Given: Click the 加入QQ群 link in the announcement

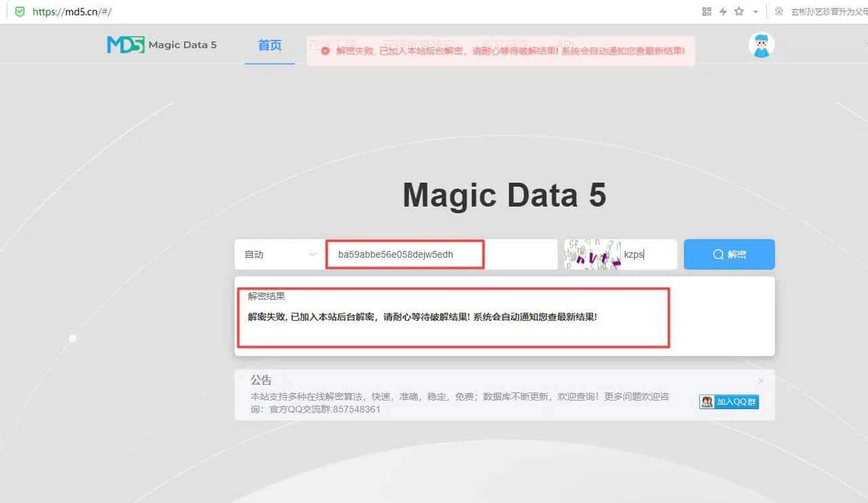Looking at the screenshot, I should tap(732, 401).
